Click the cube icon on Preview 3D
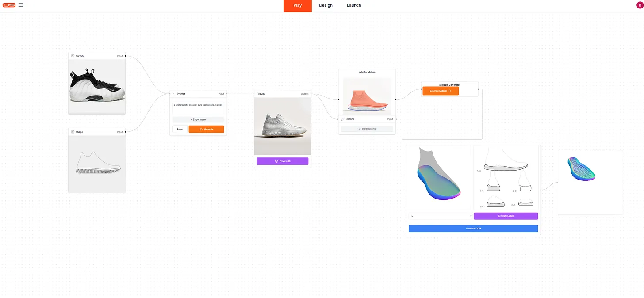The height and width of the screenshot is (298, 644). click(276, 161)
